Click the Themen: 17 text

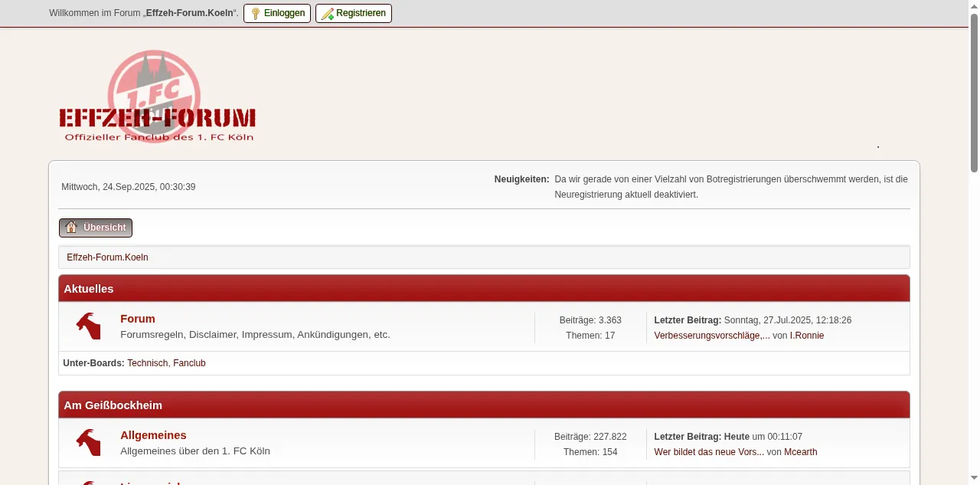point(590,336)
